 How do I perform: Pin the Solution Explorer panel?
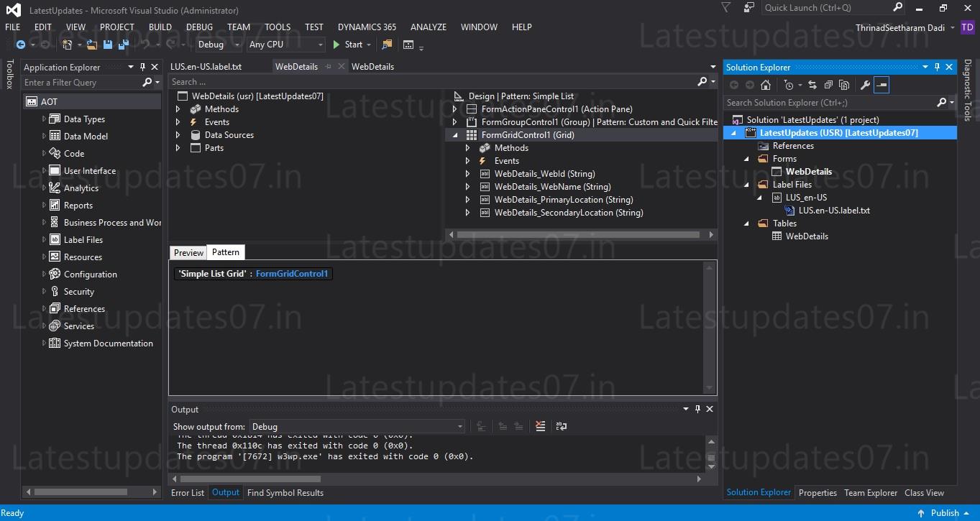click(937, 67)
